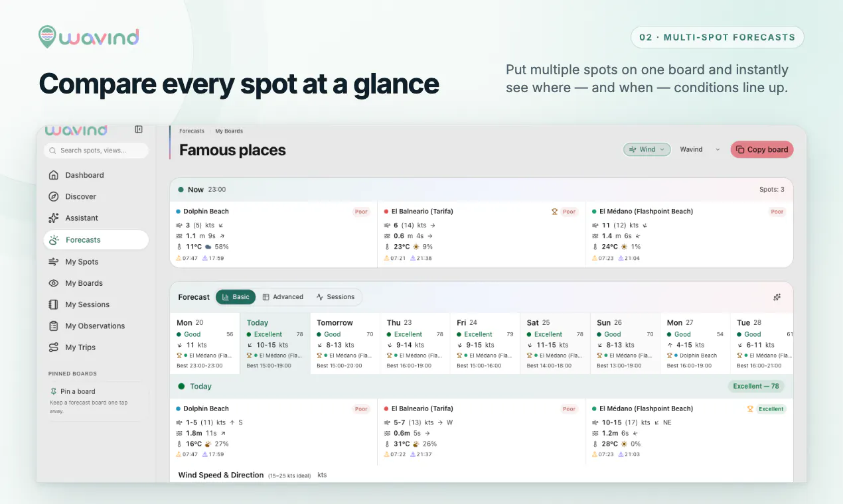Open My Spots via the wind icon
The image size is (843, 504).
(54, 262)
